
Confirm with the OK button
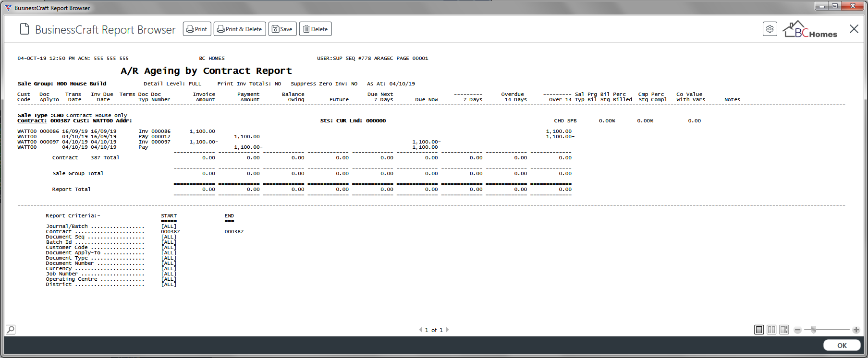click(x=842, y=346)
